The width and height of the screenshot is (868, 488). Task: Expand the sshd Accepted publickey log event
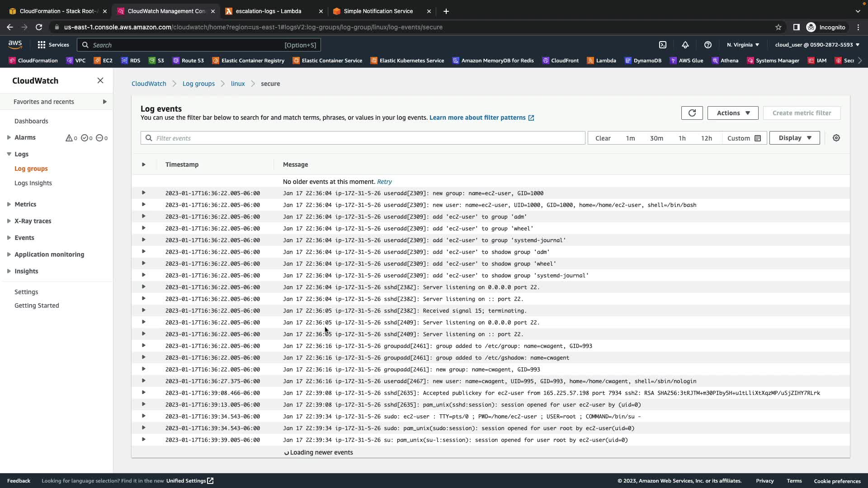[x=143, y=393]
